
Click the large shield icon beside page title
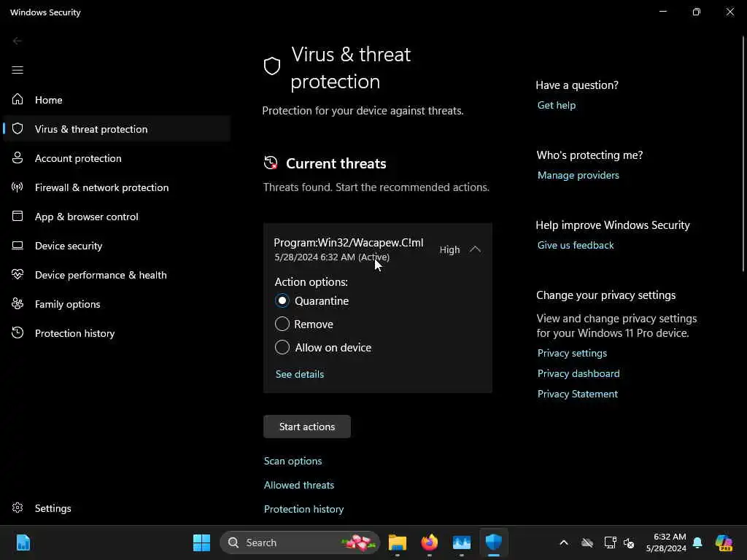point(272,66)
